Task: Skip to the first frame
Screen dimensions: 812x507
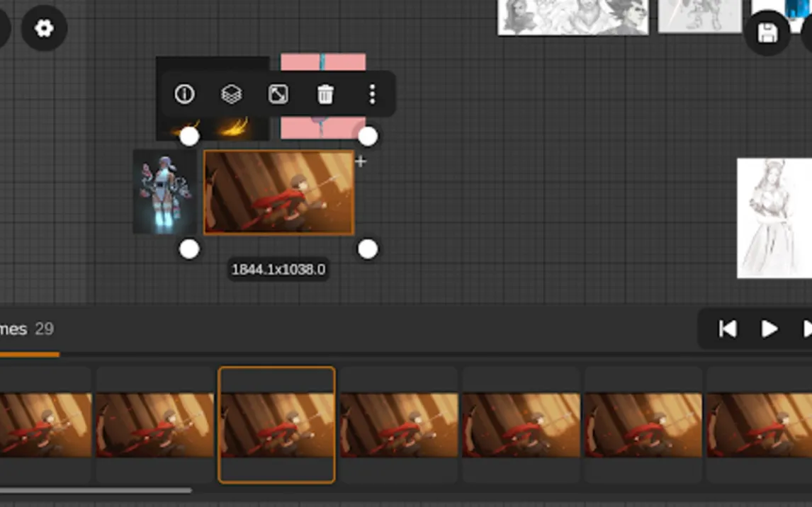Action: 728,329
